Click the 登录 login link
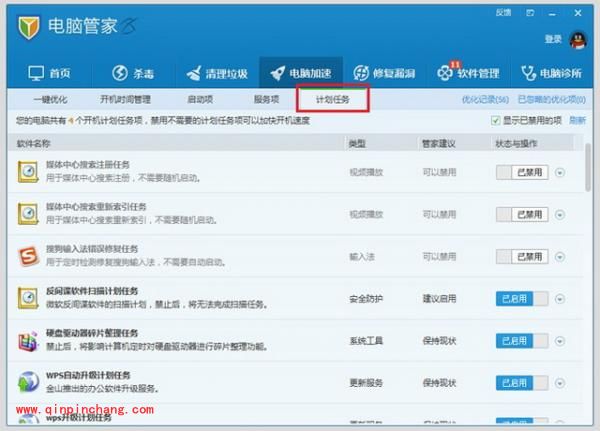The height and width of the screenshot is (431, 600). point(553,39)
